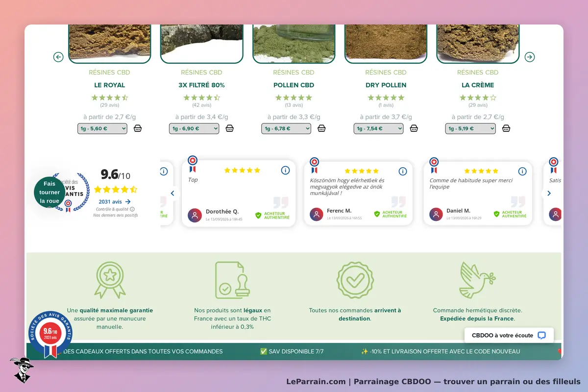Viewport: 588px width, 392px height.
Task: Click the dove discreet shipping icon
Action: [478, 280]
